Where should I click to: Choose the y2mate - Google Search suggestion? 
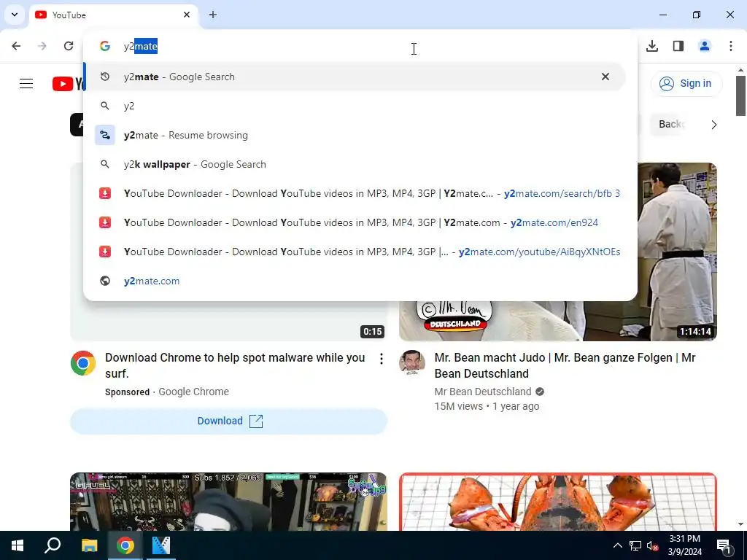click(354, 77)
